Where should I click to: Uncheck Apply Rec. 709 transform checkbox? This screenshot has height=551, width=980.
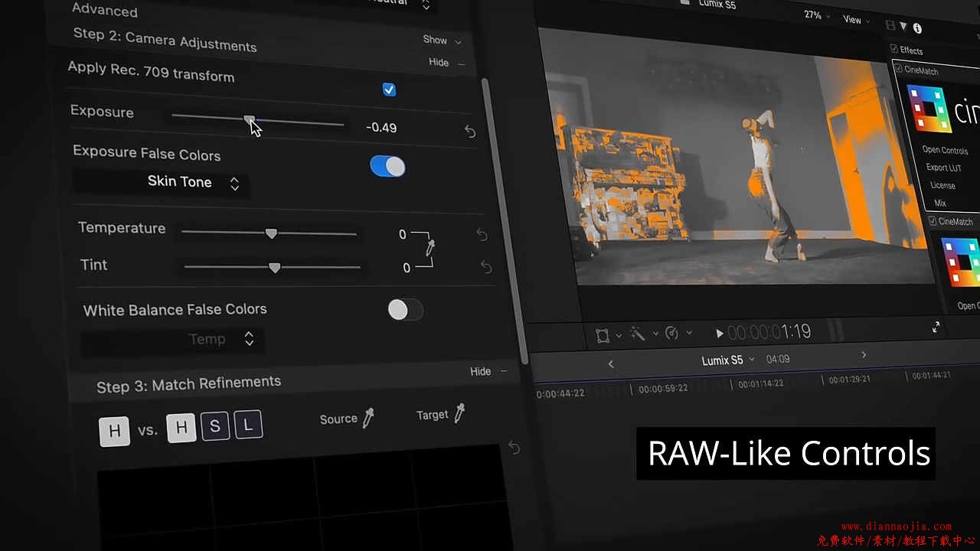[x=389, y=90]
